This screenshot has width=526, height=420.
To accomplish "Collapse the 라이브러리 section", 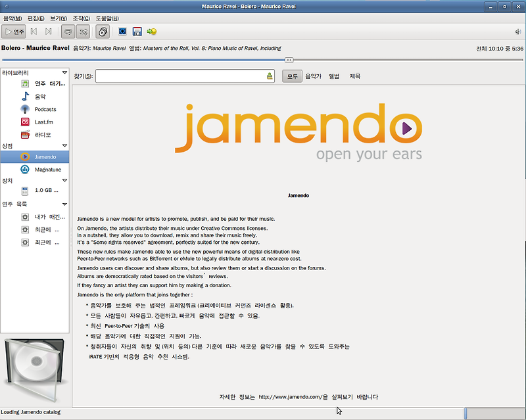I will [x=64, y=72].
